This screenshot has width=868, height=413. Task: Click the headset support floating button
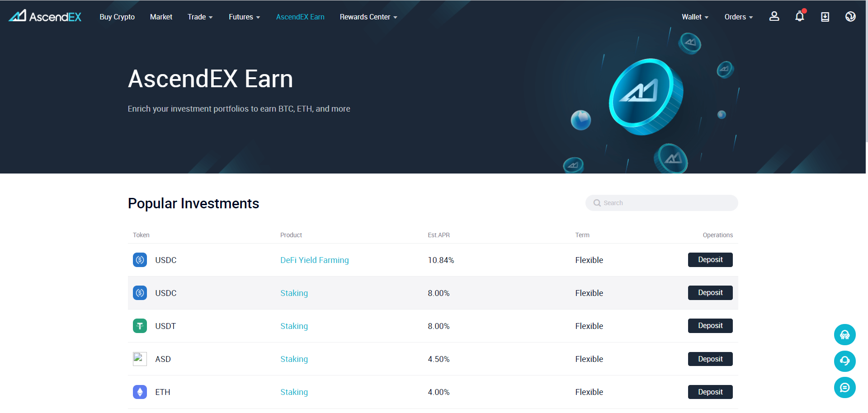coord(844,361)
